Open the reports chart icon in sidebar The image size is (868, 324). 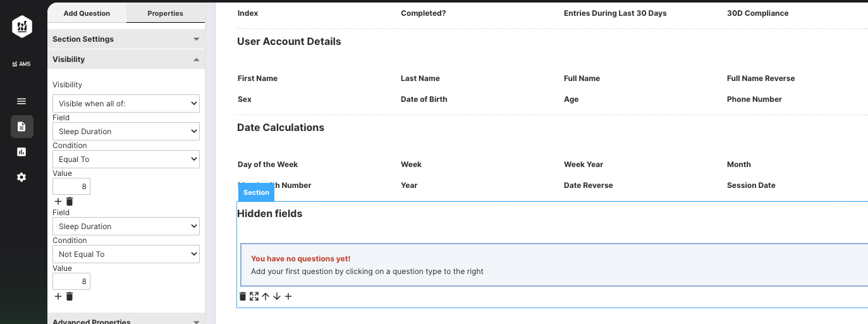click(x=21, y=152)
